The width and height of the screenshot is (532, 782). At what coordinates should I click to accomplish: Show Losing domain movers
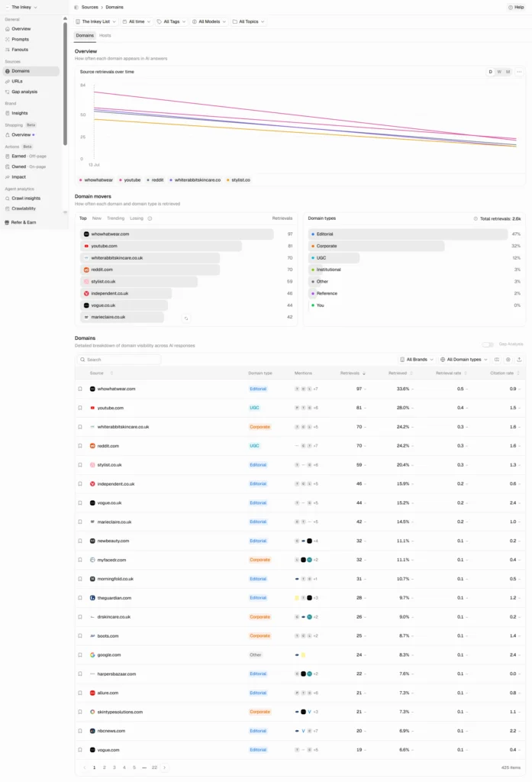[x=137, y=218]
